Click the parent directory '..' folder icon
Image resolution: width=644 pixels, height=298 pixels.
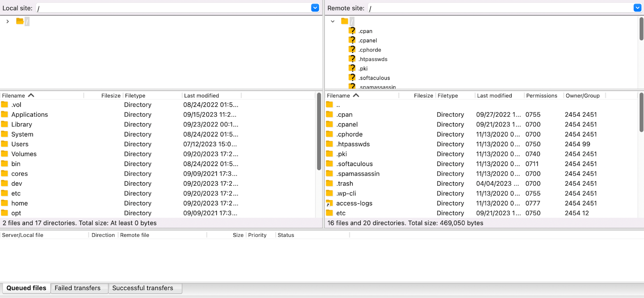click(x=330, y=105)
